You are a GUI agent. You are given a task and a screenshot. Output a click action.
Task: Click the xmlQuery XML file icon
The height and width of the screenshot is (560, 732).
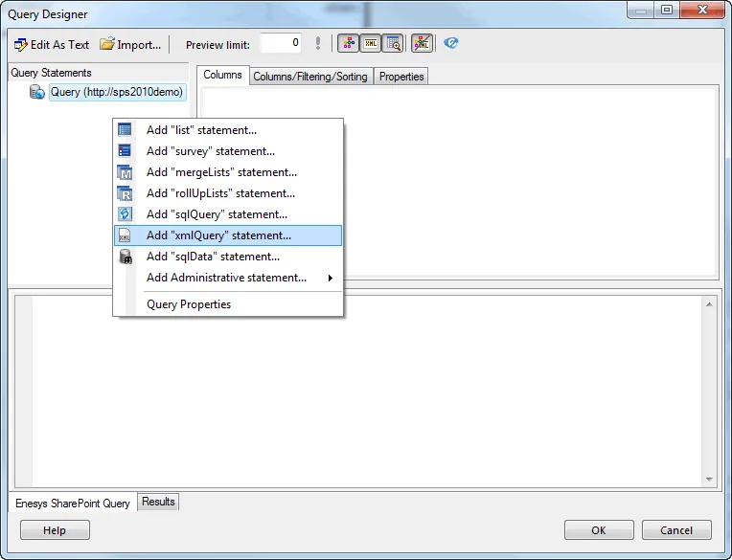coord(125,235)
